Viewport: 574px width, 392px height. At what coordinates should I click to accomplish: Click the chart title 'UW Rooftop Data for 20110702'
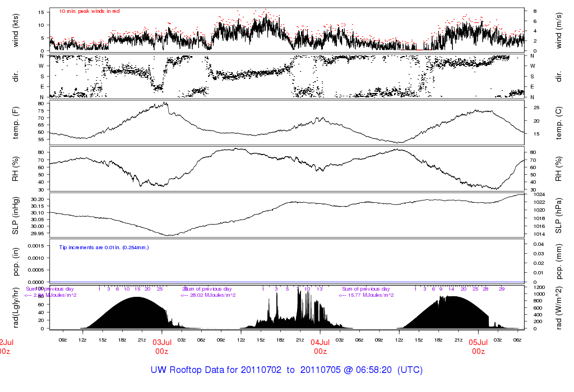tap(216, 370)
